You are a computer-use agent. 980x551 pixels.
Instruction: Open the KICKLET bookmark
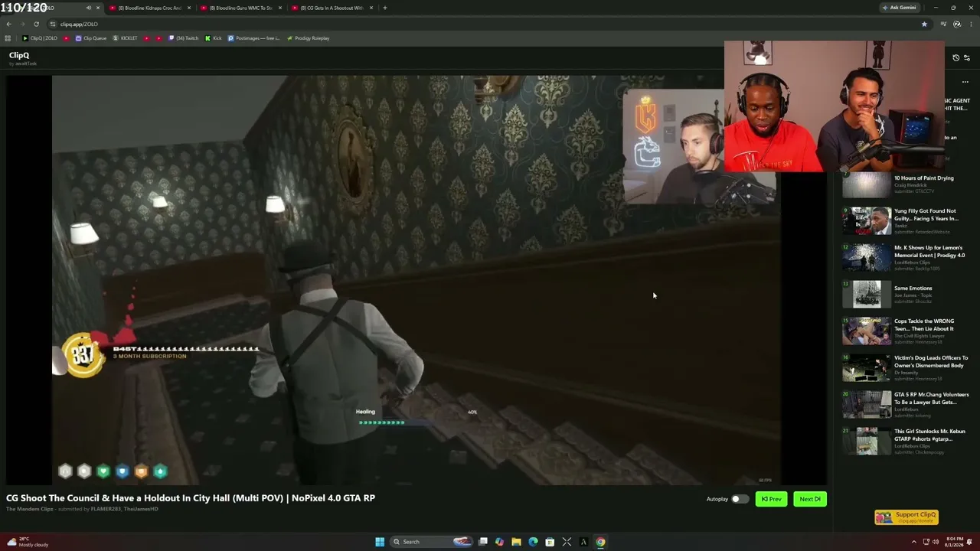(125, 38)
